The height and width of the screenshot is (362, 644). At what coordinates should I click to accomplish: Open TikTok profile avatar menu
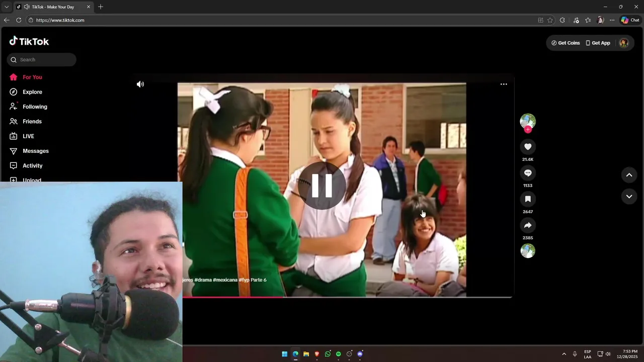click(x=624, y=43)
